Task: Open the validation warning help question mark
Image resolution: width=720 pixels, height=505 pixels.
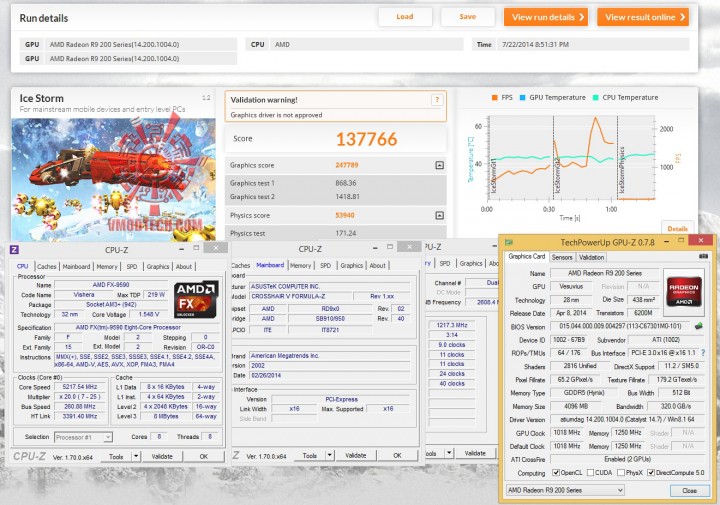Action: [x=437, y=100]
